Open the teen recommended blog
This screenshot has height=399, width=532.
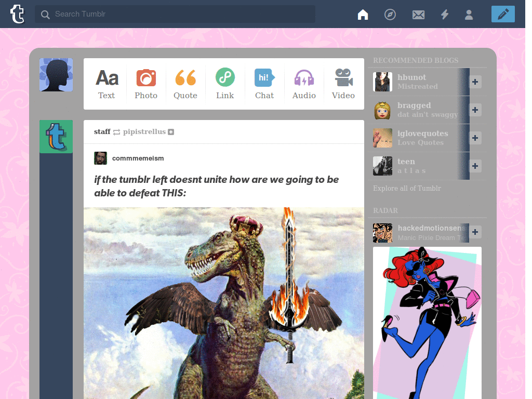coord(406,162)
